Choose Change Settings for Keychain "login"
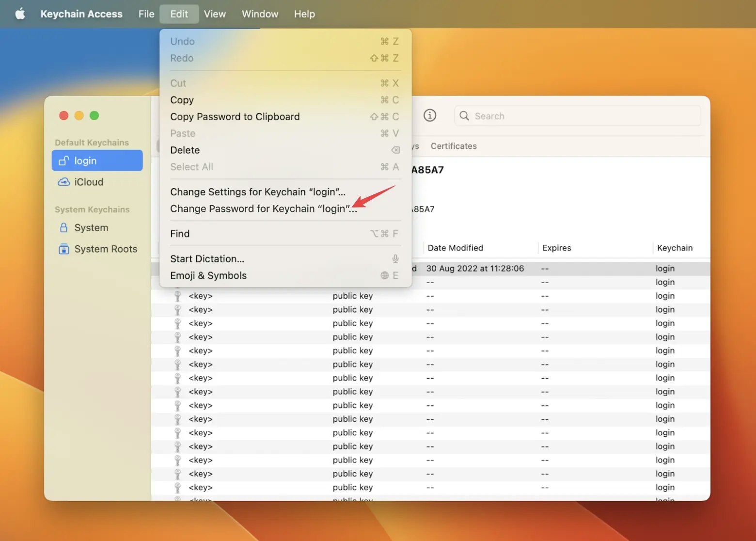 (x=285, y=192)
